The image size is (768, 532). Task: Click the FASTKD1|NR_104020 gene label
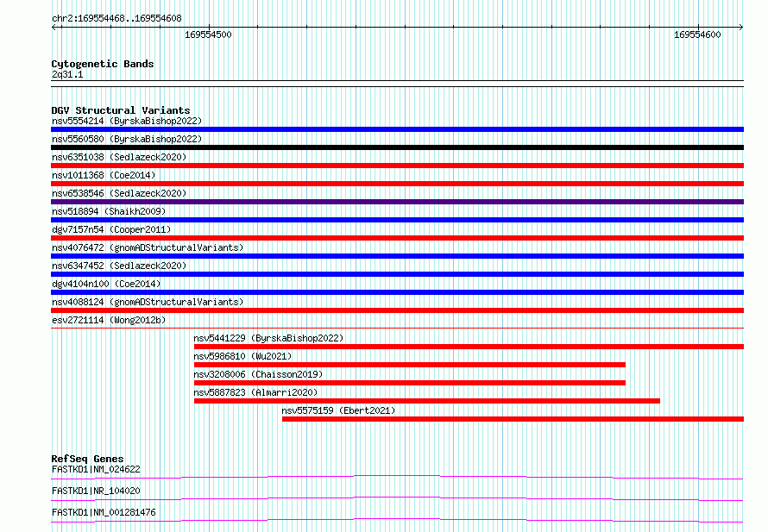[x=96, y=491]
